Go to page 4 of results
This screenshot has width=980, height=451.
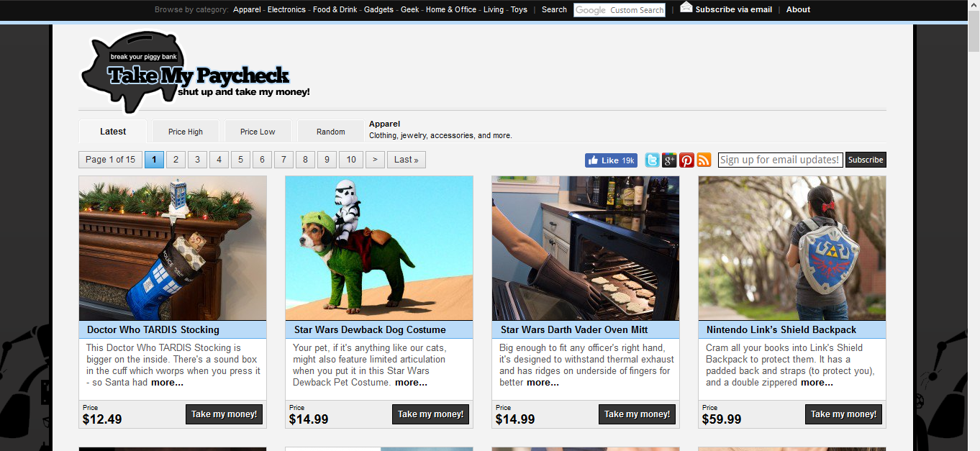point(219,160)
